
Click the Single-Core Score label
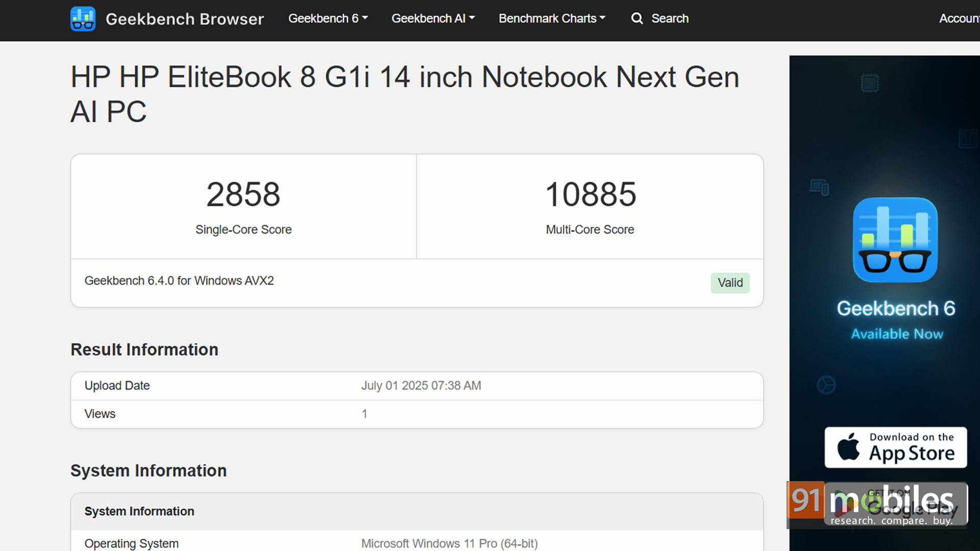(243, 230)
